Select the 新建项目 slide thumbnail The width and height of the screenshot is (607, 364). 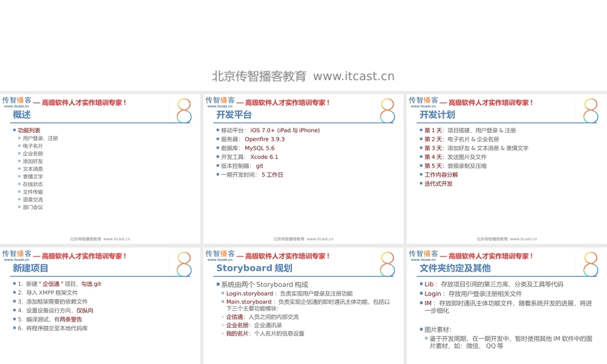[x=100, y=303]
